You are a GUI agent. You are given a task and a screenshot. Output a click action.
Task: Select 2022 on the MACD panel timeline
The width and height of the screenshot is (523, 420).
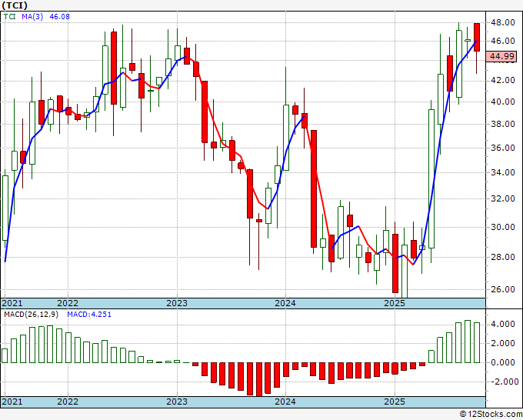tap(68, 402)
